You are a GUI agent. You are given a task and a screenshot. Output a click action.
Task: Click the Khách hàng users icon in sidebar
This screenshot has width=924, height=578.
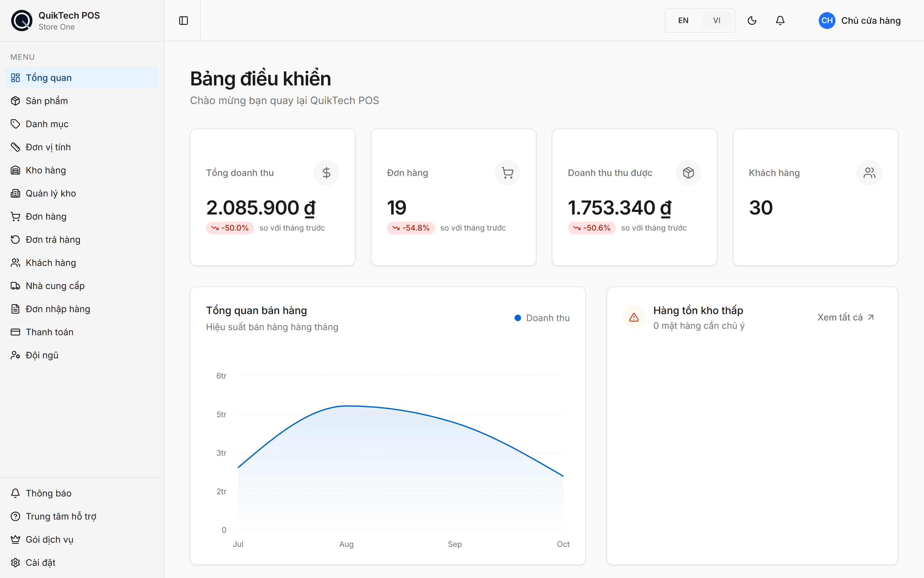coord(15,263)
